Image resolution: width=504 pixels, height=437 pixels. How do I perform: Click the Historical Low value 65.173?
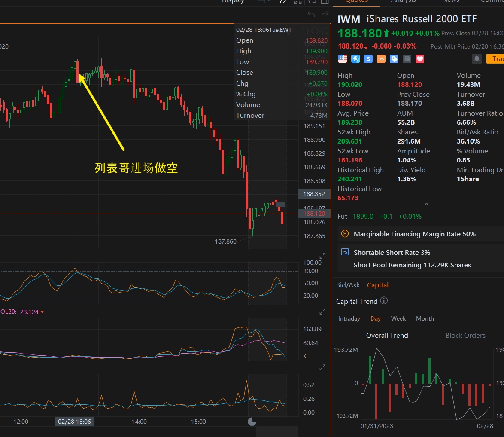(x=348, y=198)
